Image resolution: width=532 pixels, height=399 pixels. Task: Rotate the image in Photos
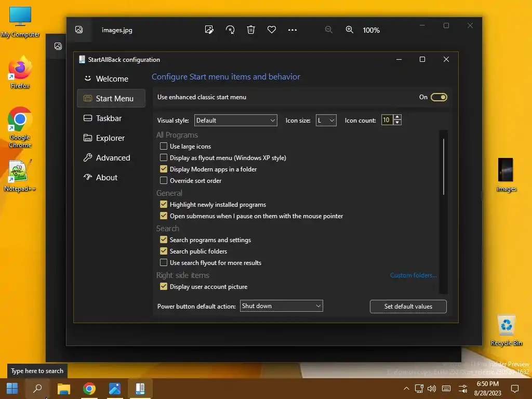(x=230, y=30)
